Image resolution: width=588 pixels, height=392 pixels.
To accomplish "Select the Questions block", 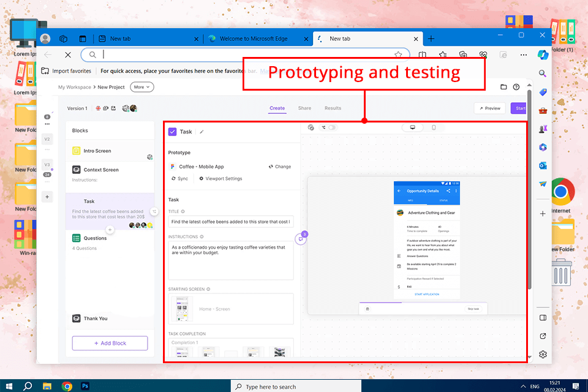I will (110, 243).
